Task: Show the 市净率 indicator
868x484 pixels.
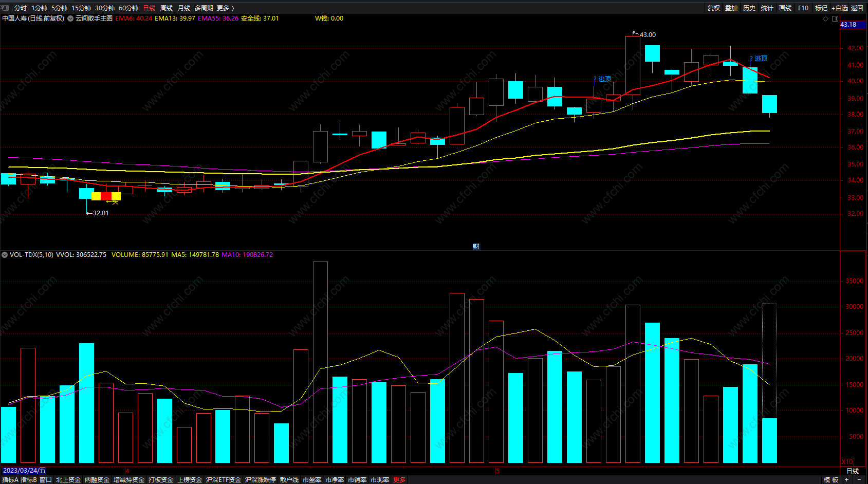Action: [335, 480]
